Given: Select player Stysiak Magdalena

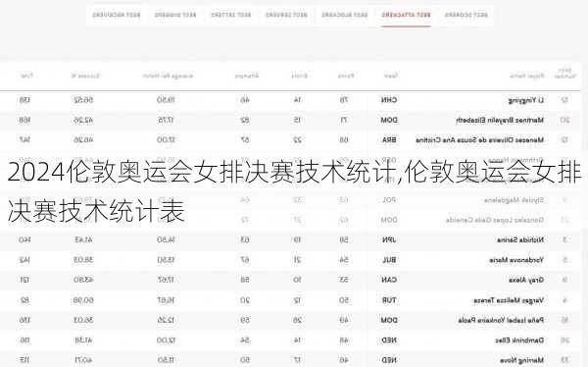Looking at the screenshot, I should [x=514, y=200].
